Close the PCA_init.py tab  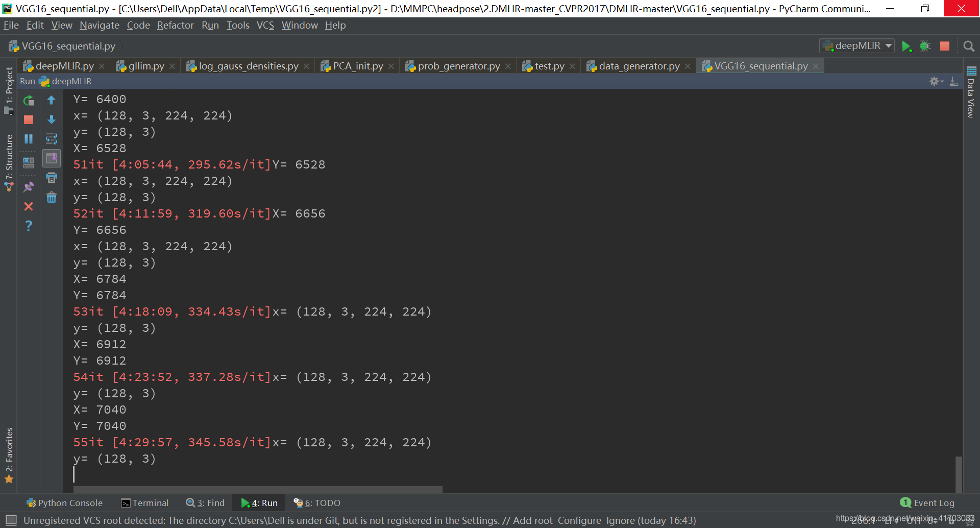391,66
